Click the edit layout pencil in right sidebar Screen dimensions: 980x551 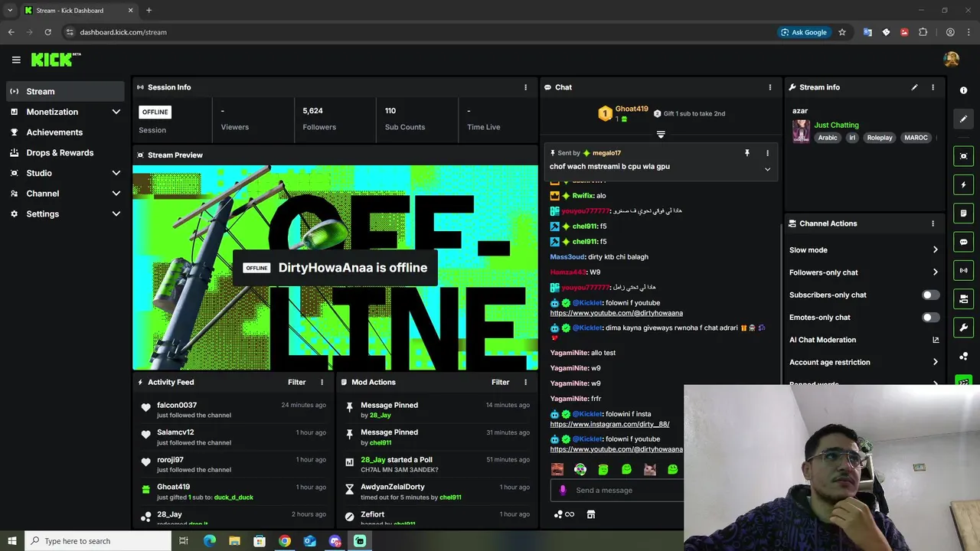pos(963,119)
